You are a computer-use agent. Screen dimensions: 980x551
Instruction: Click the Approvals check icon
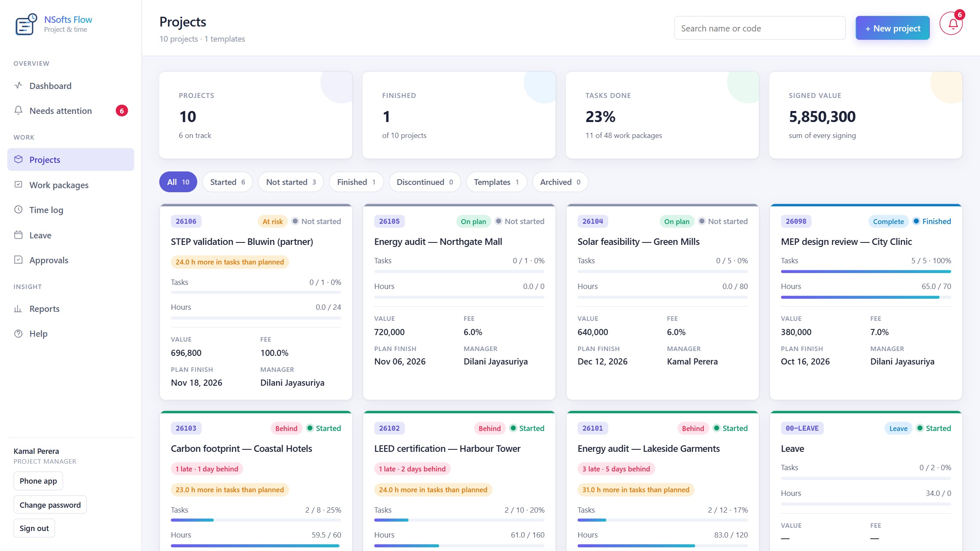[18, 260]
